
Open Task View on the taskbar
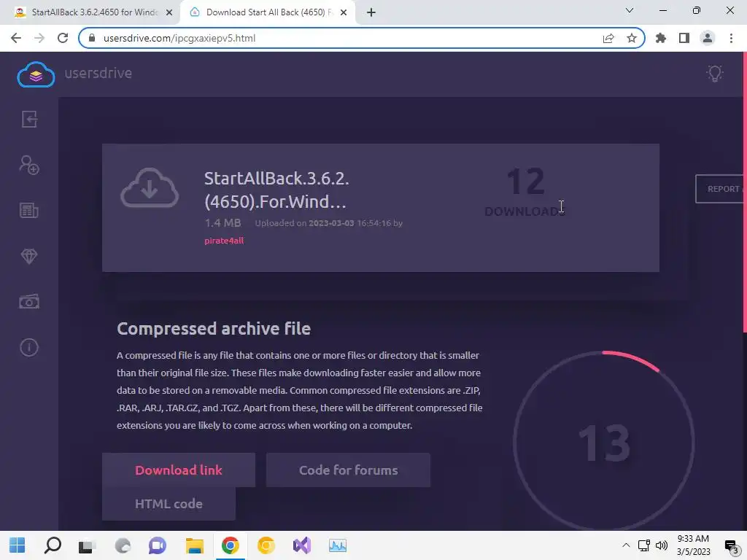88,545
